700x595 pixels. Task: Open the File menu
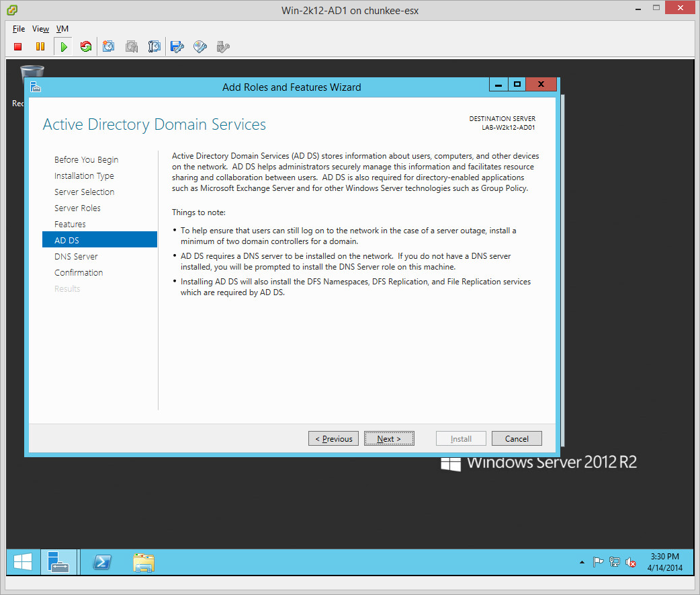point(19,29)
